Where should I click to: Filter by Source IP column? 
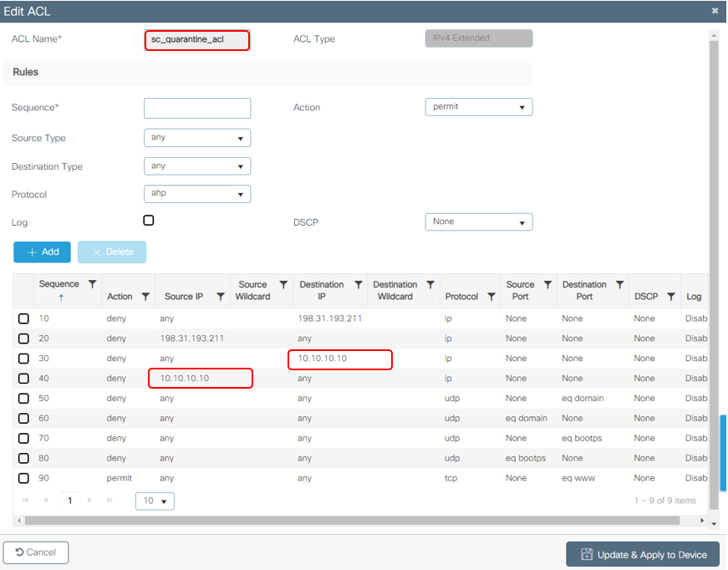[x=221, y=297]
